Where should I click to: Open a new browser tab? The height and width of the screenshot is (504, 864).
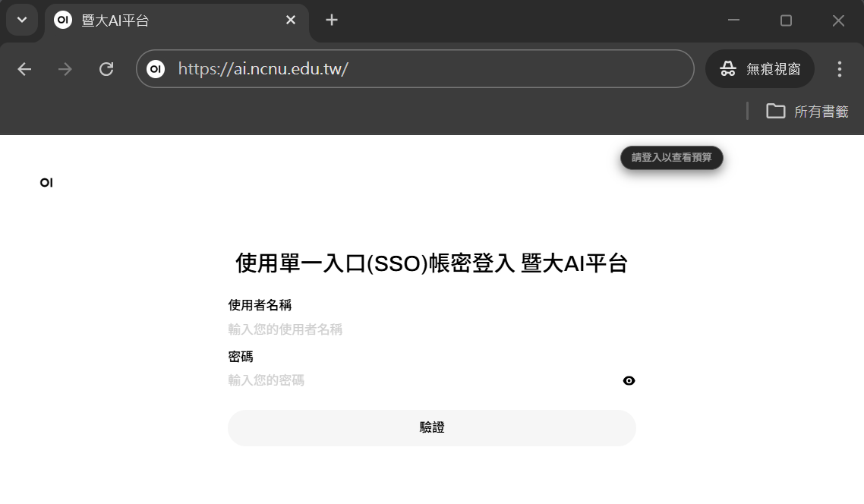(331, 20)
